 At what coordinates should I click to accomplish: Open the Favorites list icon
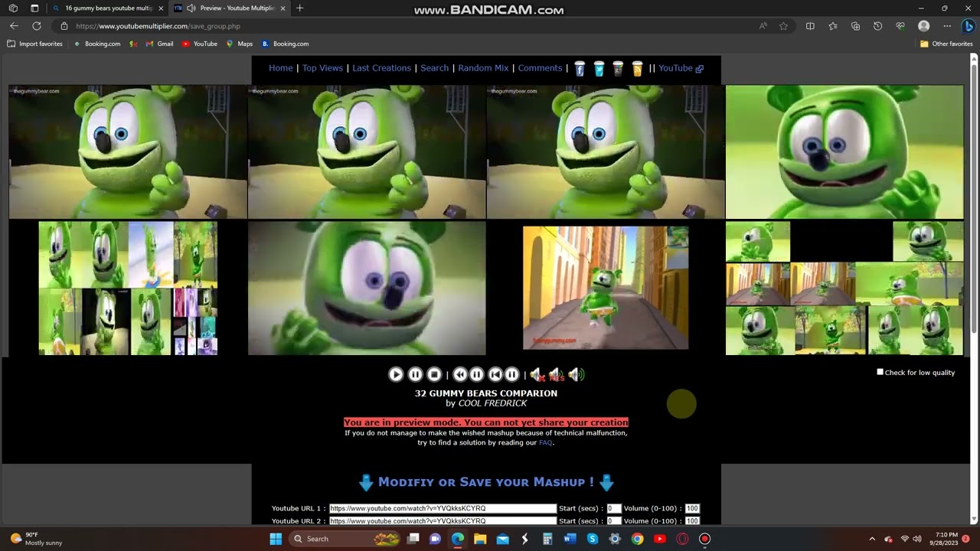833,26
